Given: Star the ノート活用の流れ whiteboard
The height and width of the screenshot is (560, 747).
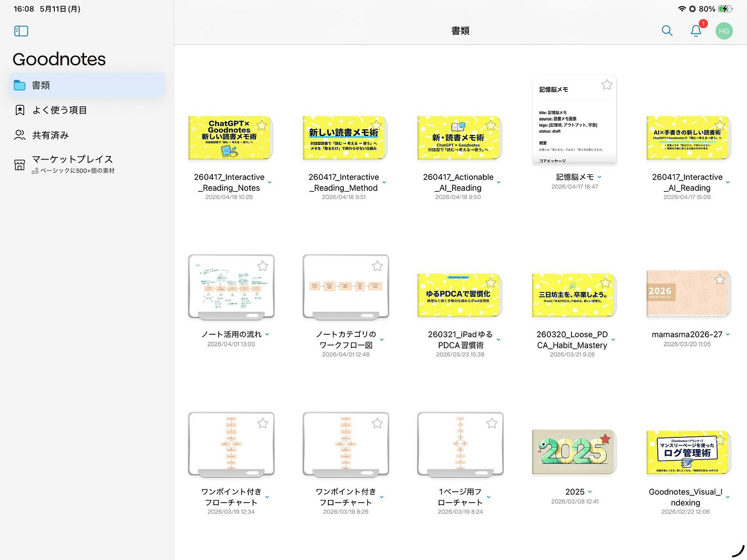Looking at the screenshot, I should pos(263,266).
